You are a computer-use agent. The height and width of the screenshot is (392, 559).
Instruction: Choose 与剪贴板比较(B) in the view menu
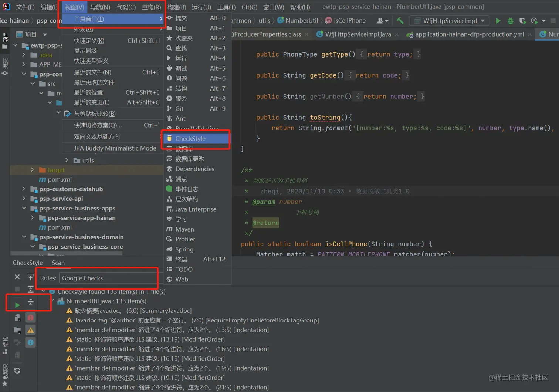(x=113, y=114)
